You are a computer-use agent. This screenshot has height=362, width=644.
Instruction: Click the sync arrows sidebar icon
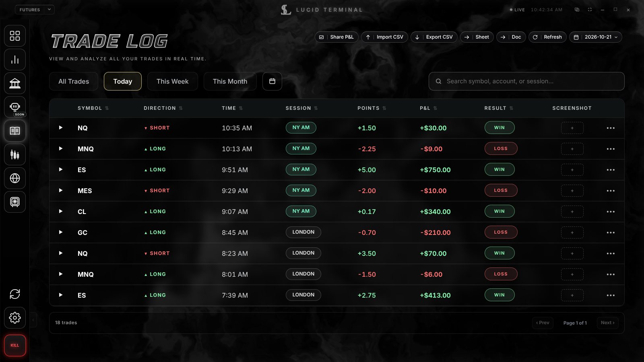(x=15, y=294)
